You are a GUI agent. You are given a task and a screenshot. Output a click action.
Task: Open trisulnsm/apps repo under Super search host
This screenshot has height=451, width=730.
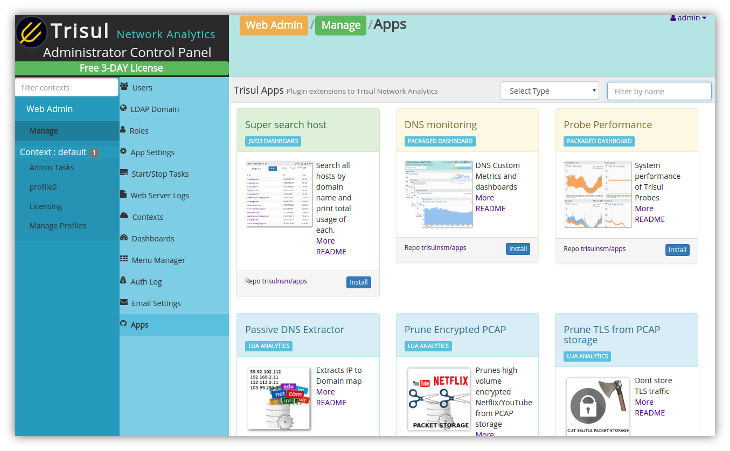pyautogui.click(x=284, y=281)
